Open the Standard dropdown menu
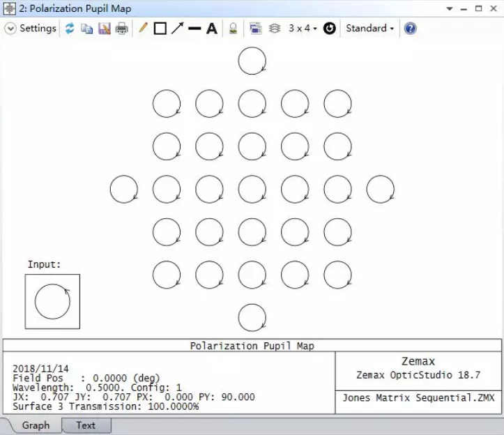The image size is (504, 435). (x=369, y=29)
